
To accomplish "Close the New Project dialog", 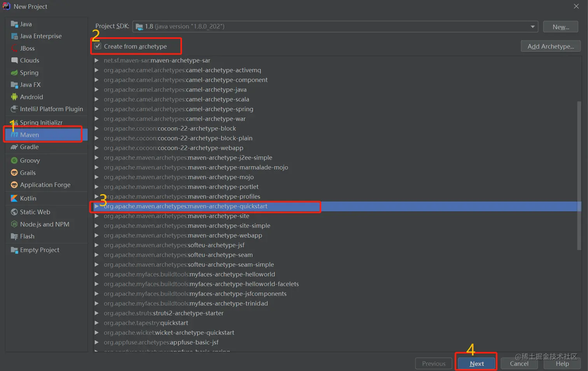I will click(x=576, y=6).
